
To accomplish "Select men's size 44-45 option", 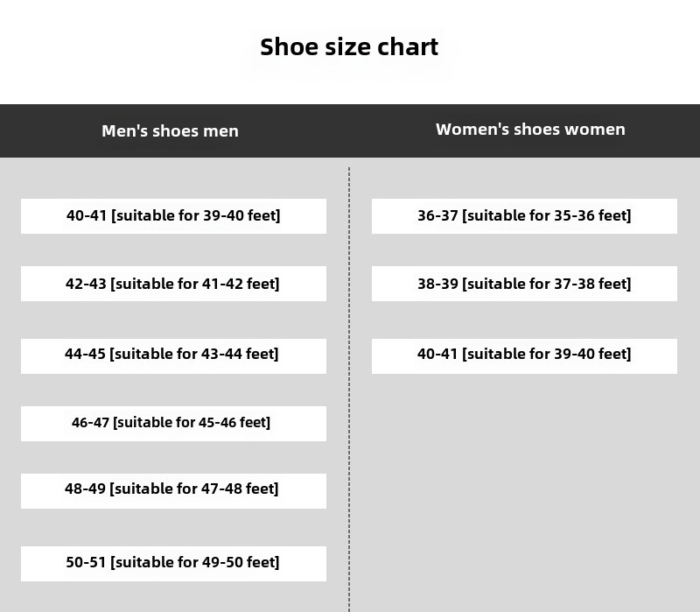I will point(173,355).
